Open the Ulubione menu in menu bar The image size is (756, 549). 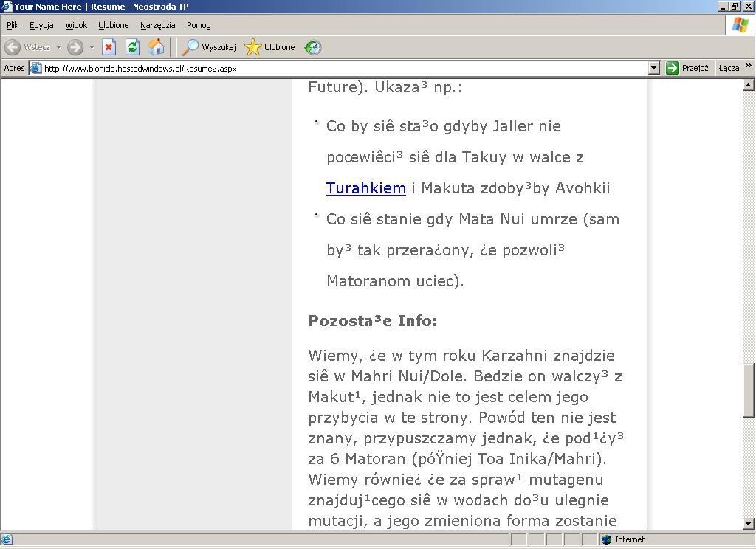point(113,25)
